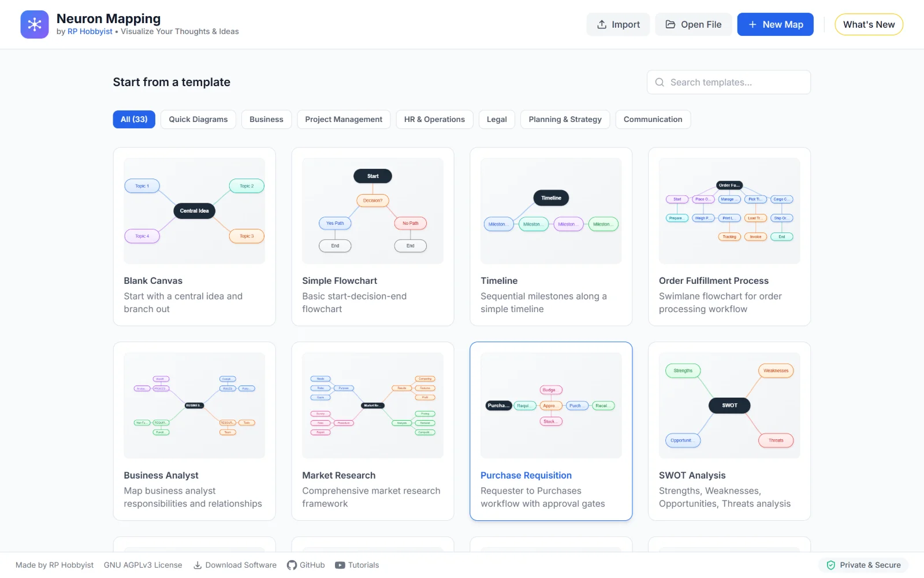The width and height of the screenshot is (924, 578).
Task: Click the upload arrow icon in Import
Action: coord(602,24)
